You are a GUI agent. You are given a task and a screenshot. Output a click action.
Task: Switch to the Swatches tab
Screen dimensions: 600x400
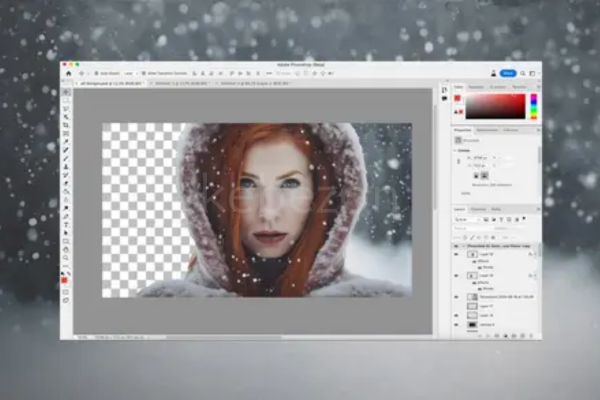(x=476, y=87)
